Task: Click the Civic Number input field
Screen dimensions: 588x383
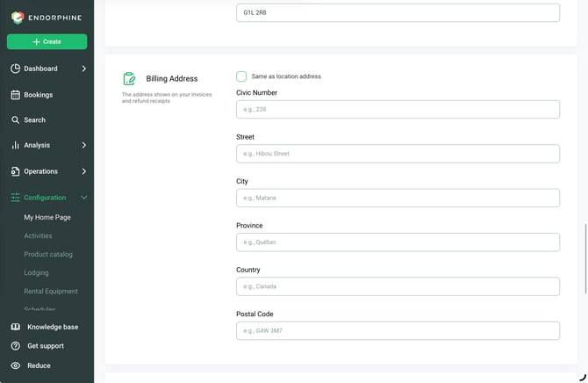Action: click(x=398, y=109)
